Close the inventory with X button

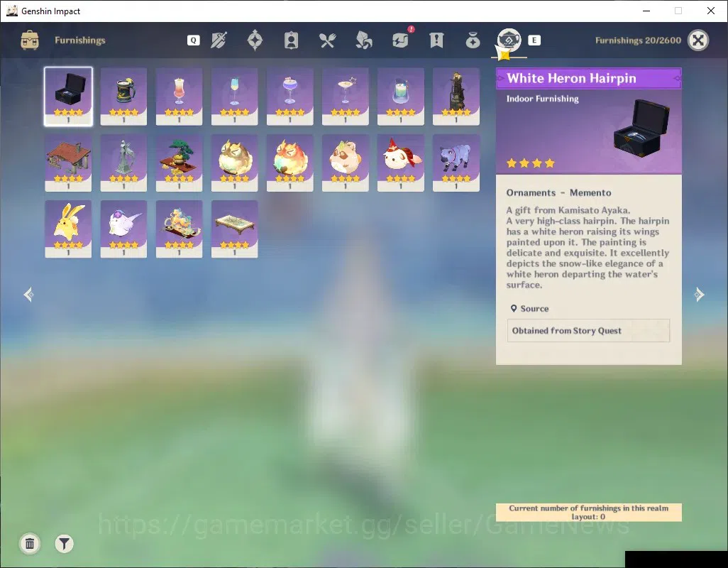[698, 40]
